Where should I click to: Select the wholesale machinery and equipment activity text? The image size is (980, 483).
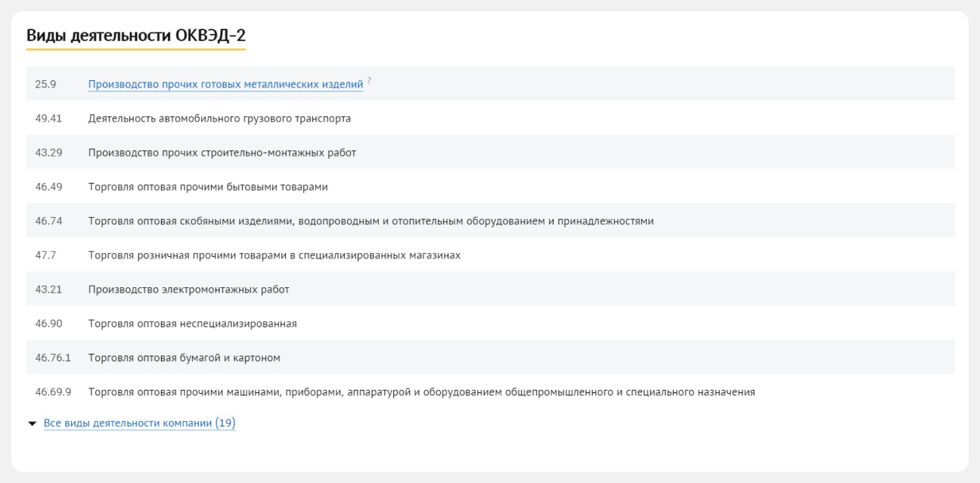coord(421,392)
